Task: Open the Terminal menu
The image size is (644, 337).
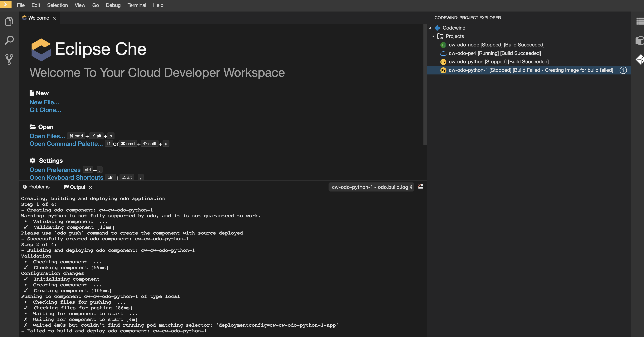Action: click(x=137, y=5)
